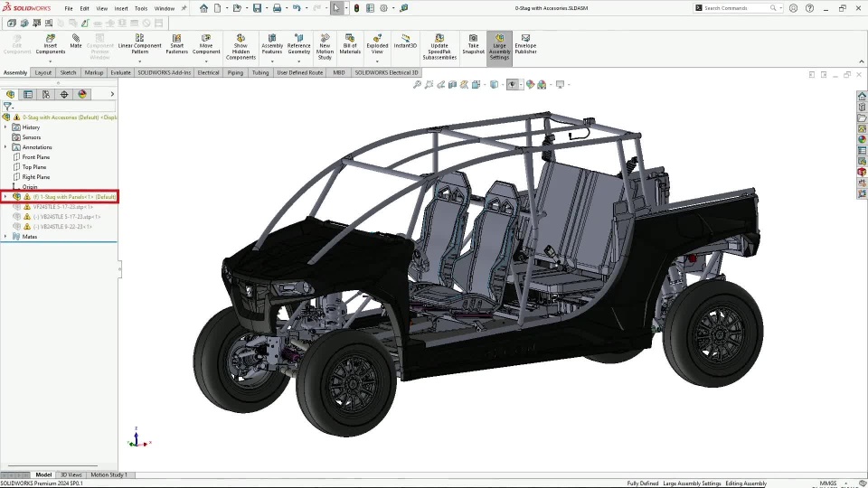Open Move Component dropdown arrow
This screenshot has width=868, height=488.
pos(206,61)
